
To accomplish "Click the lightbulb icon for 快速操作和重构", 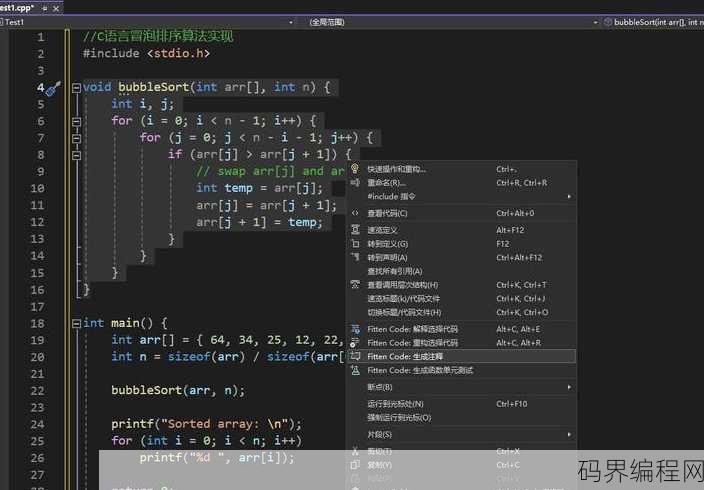I will click(x=355, y=169).
